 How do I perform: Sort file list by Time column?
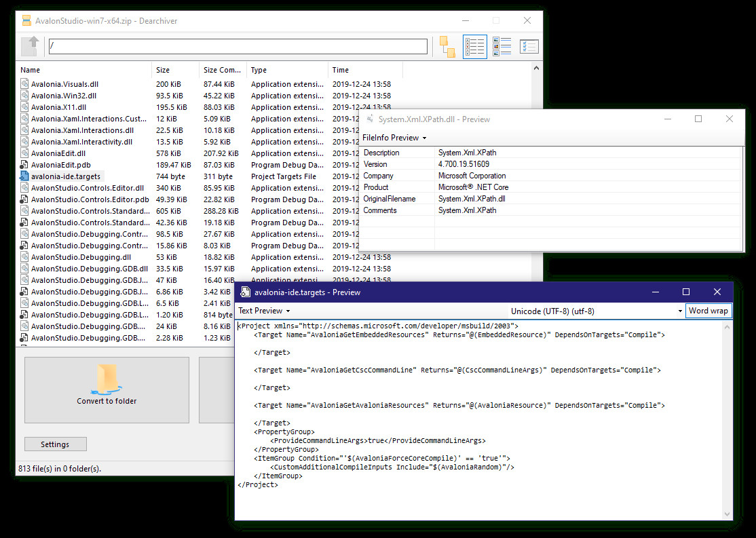pyautogui.click(x=366, y=70)
